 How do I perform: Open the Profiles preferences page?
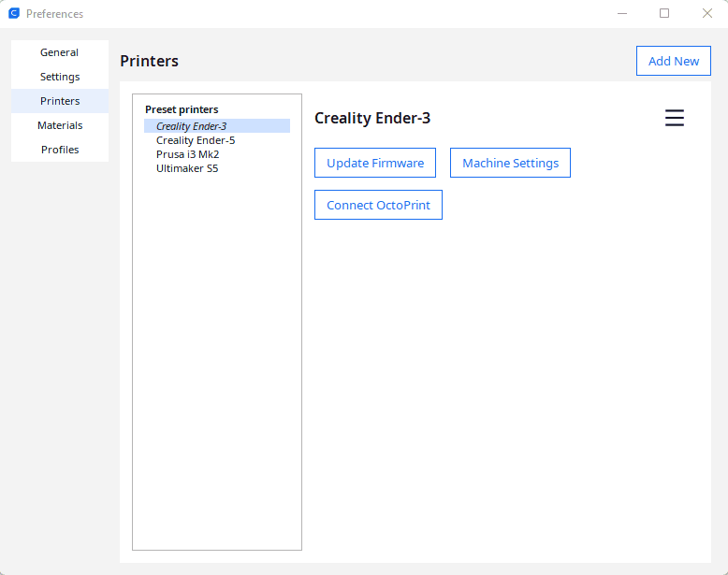coord(60,150)
